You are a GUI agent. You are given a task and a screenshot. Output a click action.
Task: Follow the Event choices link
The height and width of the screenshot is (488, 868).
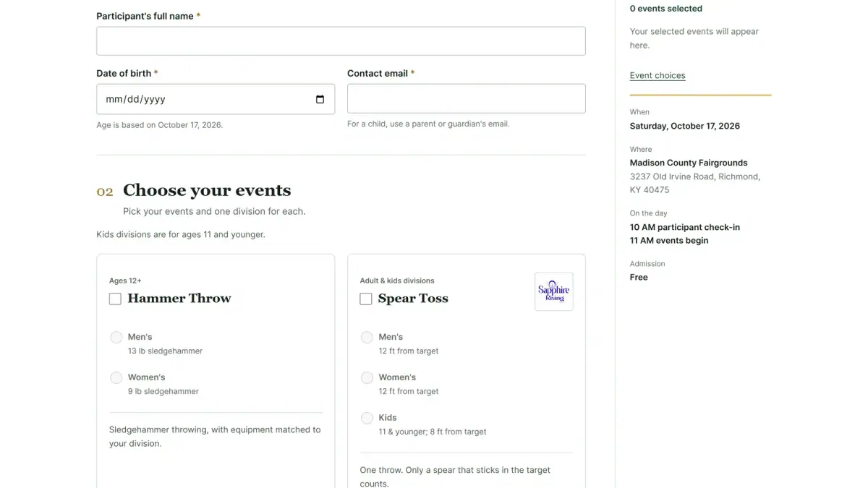[x=658, y=75]
